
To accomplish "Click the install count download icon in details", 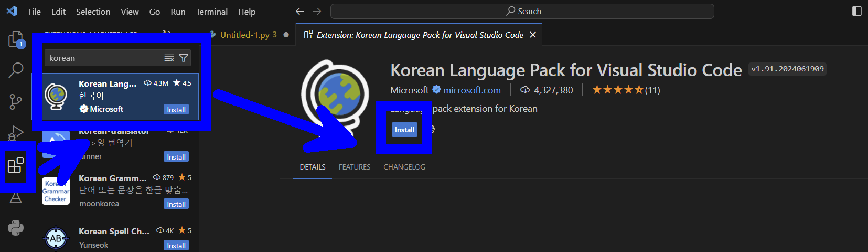I will (x=524, y=90).
